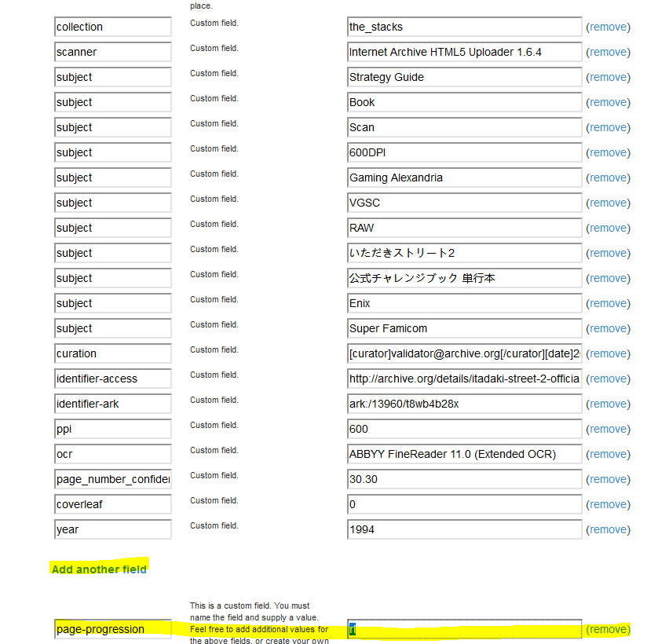Remove the identifier-ark field row
Viewport: 647px width, 644px height.
(x=609, y=404)
